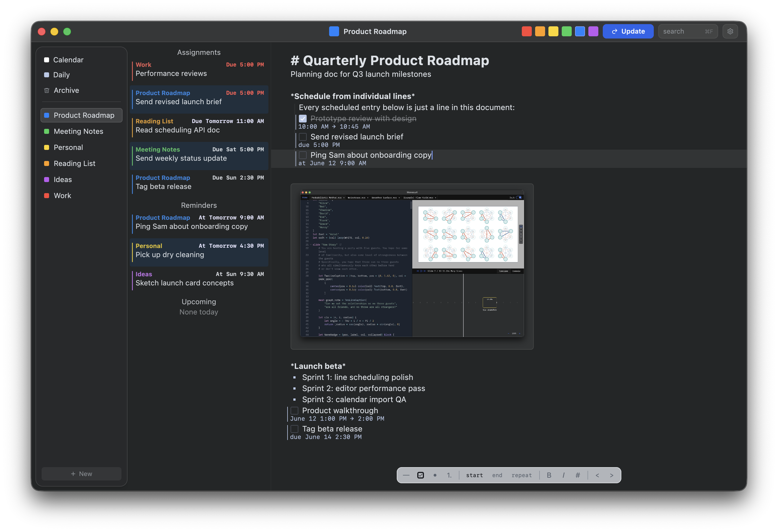Image resolution: width=778 pixels, height=532 pixels.
Task: Click the Launch beta section heading
Action: point(318,366)
